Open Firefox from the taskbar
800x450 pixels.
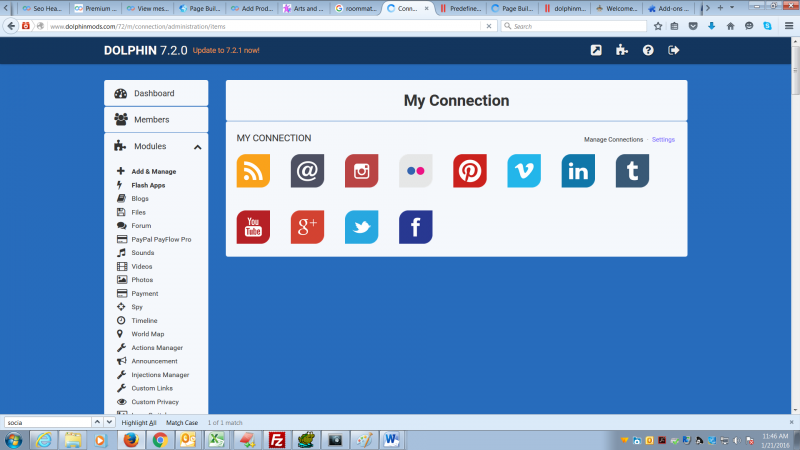131,440
